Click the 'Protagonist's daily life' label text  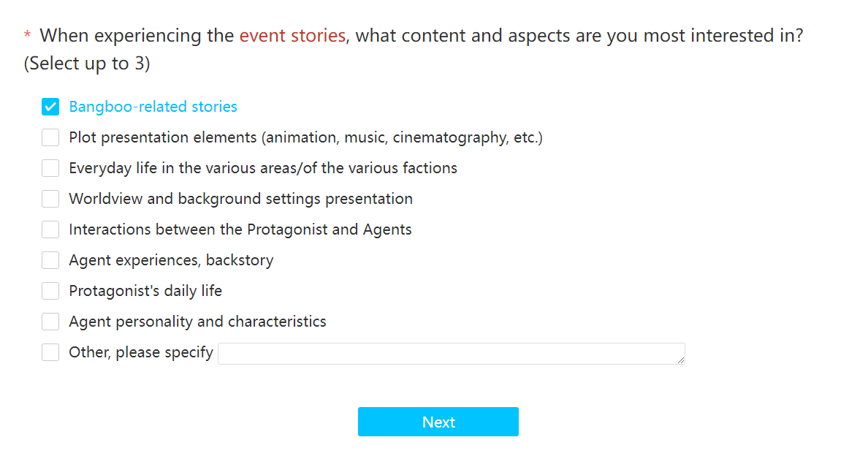coord(145,291)
